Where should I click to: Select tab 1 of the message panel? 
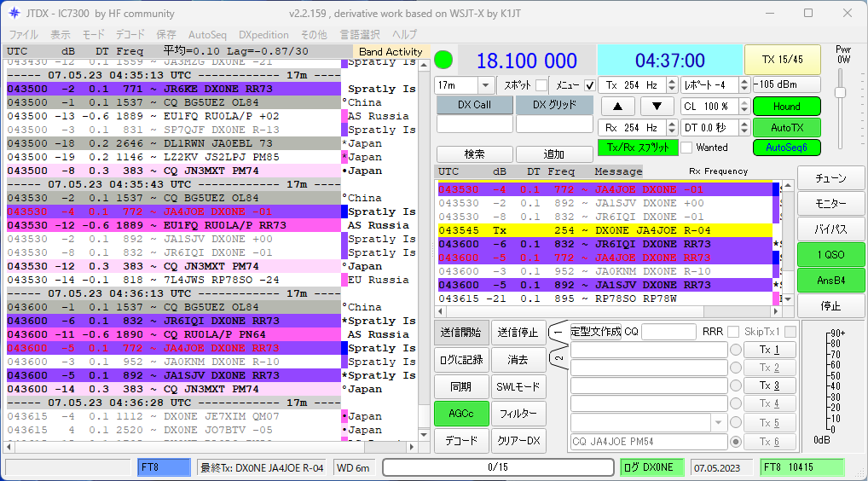coord(558,332)
